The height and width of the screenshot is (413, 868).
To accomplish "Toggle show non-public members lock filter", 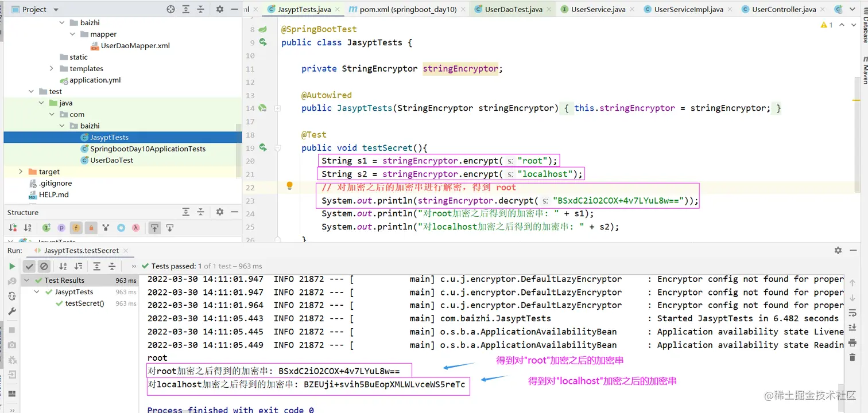I will coord(91,228).
